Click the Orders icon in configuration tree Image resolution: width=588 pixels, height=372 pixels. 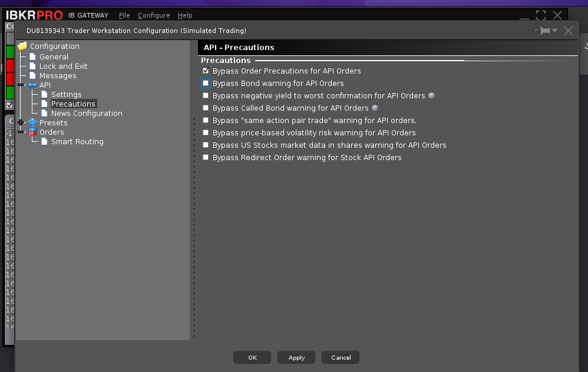(32, 132)
